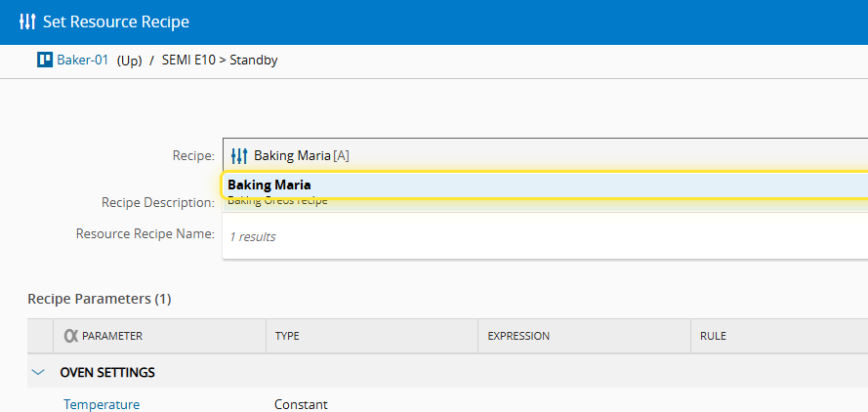This screenshot has height=412, width=868.
Task: Click the Oven Settings group label
Action: (x=107, y=372)
